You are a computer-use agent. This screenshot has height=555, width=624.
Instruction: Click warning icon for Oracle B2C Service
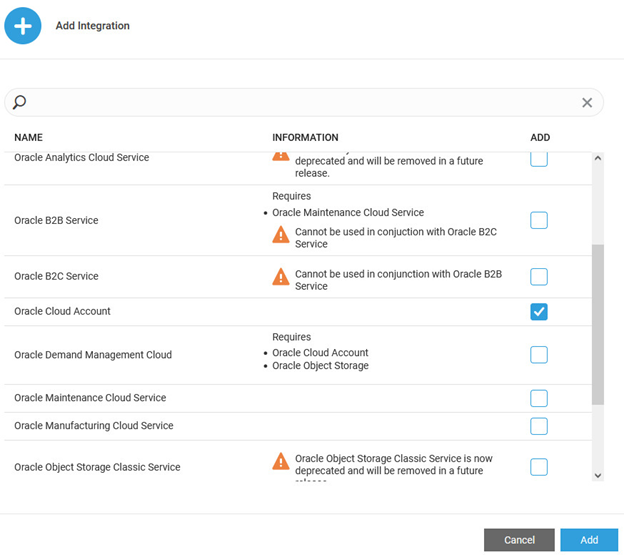pos(281,277)
